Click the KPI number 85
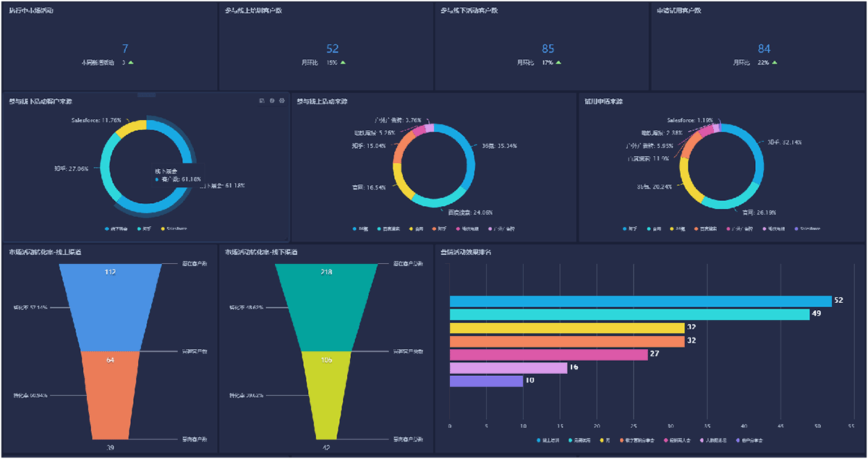Screen dimensions: 868x459 548,48
